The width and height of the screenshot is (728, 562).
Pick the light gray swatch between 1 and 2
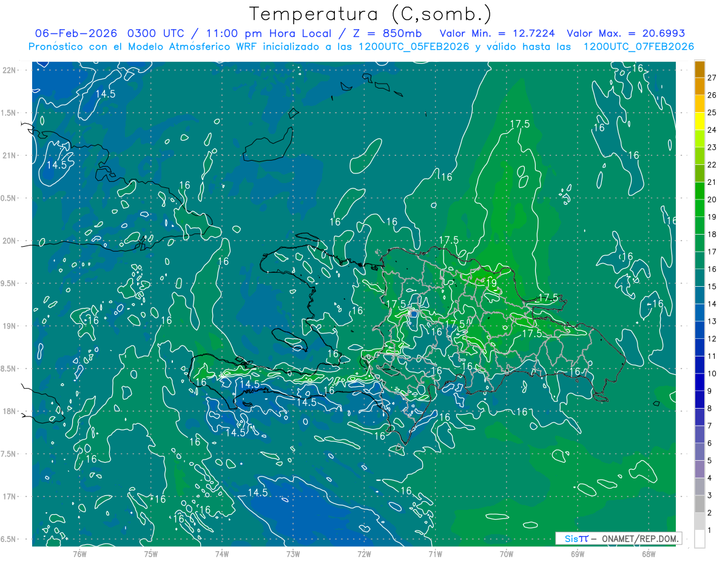coord(699,521)
